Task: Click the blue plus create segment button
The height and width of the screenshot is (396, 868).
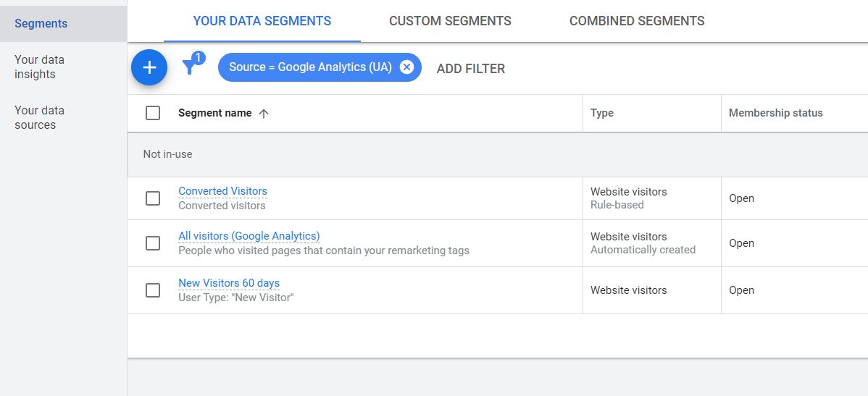Action: (149, 67)
